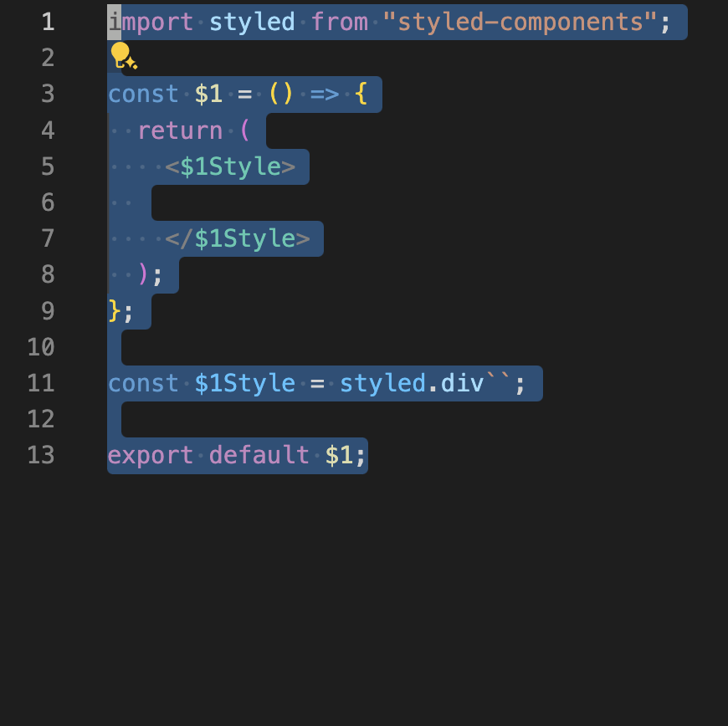The image size is (728, 726).
Task: Click '$1Style' variable on line 11
Action: click(x=244, y=383)
